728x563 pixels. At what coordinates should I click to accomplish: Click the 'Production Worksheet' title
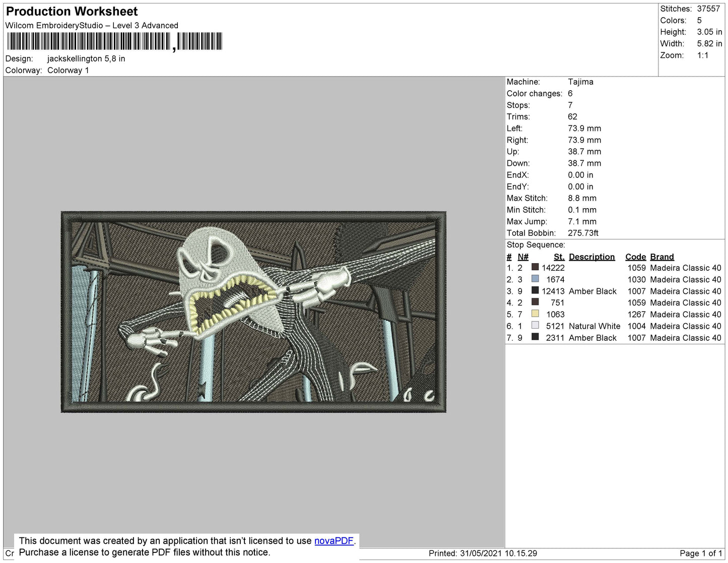[72, 12]
